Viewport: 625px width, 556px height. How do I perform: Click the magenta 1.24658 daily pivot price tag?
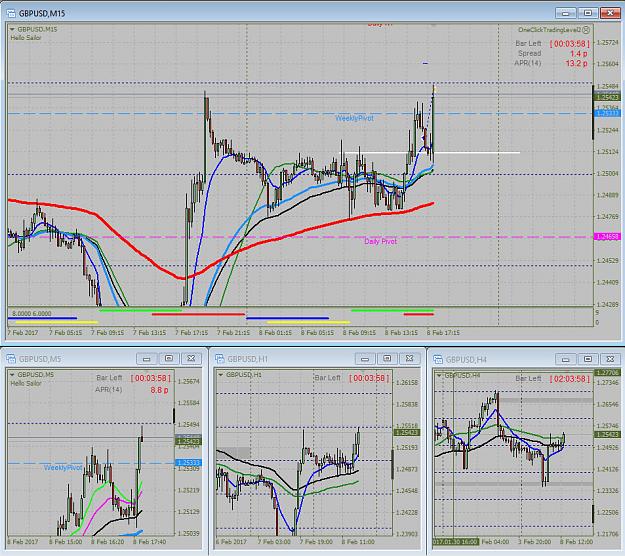(607, 237)
